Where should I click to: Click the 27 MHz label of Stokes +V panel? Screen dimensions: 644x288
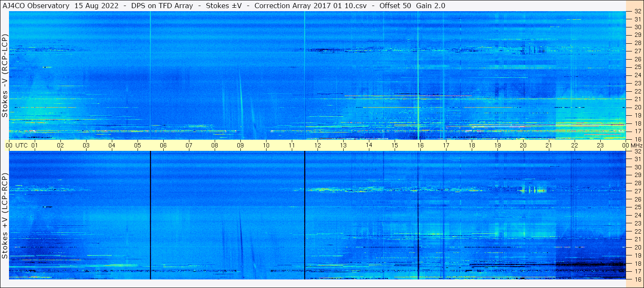(637, 191)
